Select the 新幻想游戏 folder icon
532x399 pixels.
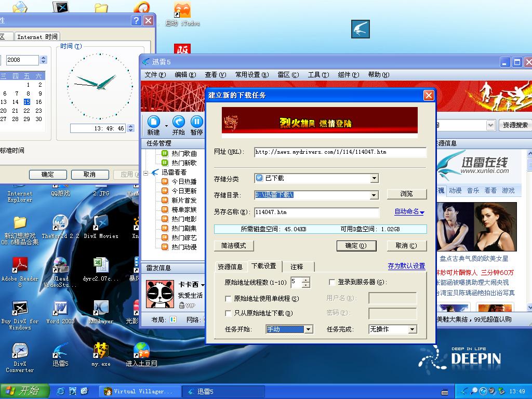coord(20,222)
